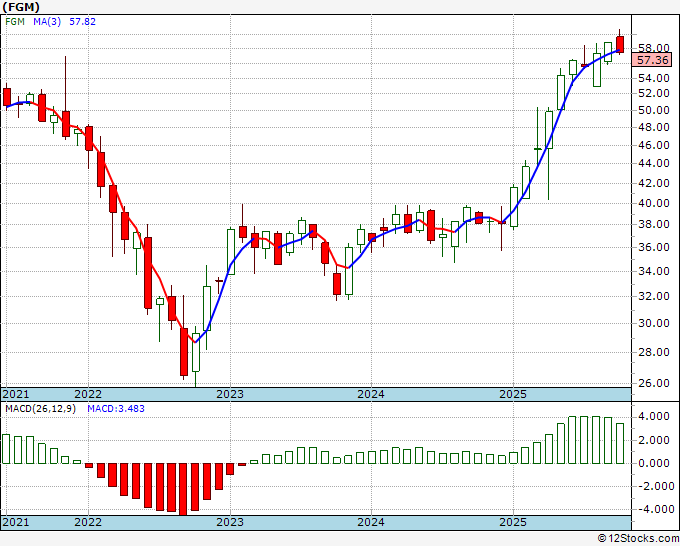This screenshot has width=680, height=546.
Task: Click the 34.00 price axis label
Action: (x=654, y=271)
